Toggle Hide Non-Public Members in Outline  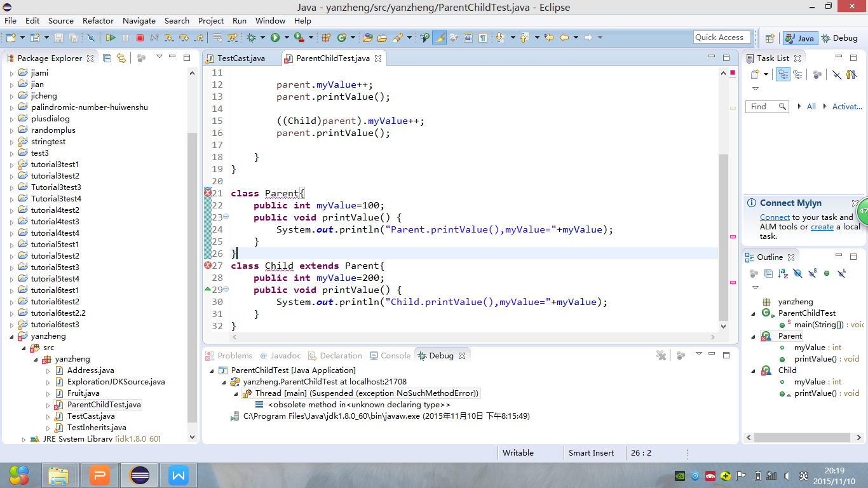pos(827,273)
